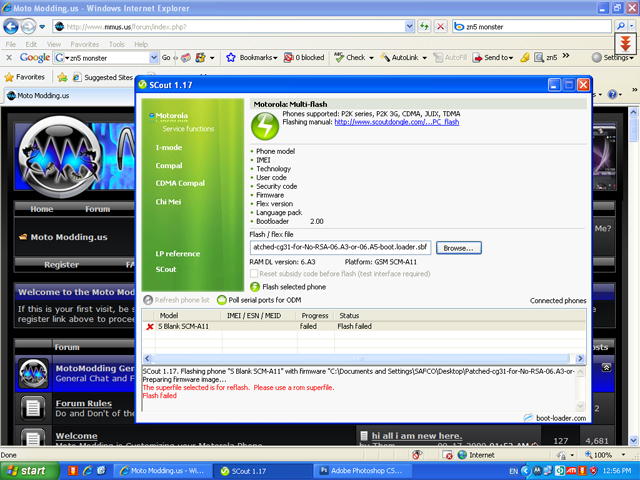Click the Internet Explorer Back button
Image resolution: width=640 pixels, height=480 pixels.
coord(11,27)
